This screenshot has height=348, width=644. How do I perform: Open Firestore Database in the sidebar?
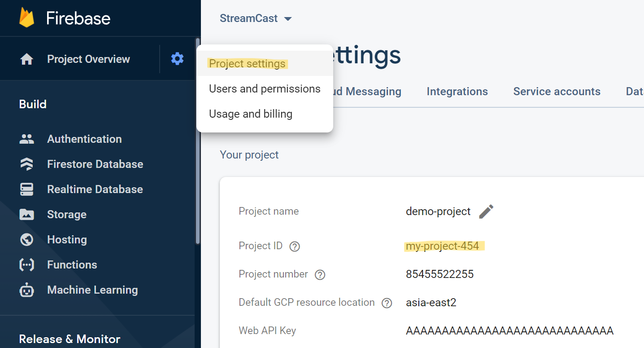pos(95,164)
